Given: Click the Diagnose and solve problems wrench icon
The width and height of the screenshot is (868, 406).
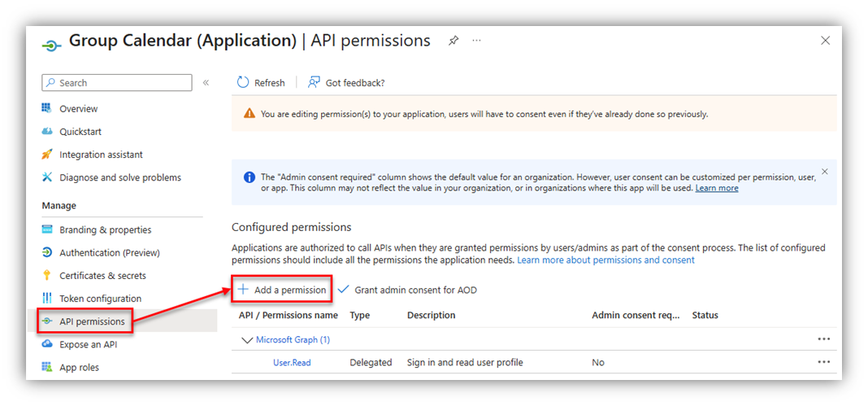Looking at the screenshot, I should click(47, 177).
